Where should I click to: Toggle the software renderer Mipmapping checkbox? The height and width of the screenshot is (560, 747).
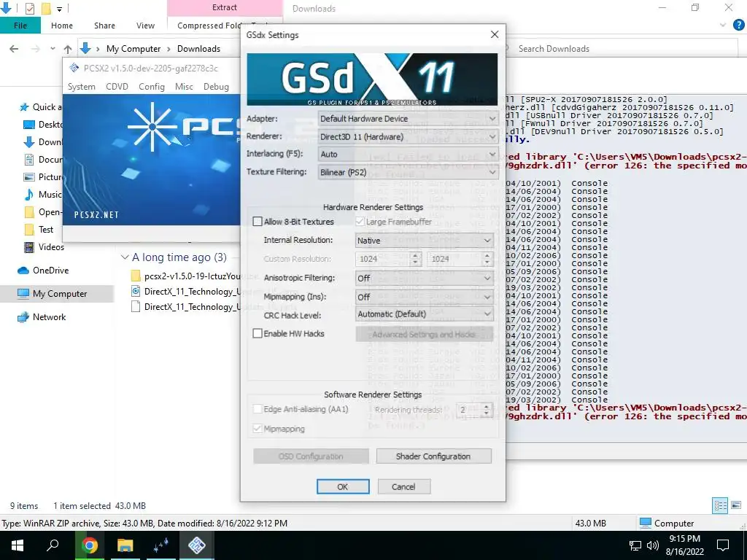click(258, 429)
